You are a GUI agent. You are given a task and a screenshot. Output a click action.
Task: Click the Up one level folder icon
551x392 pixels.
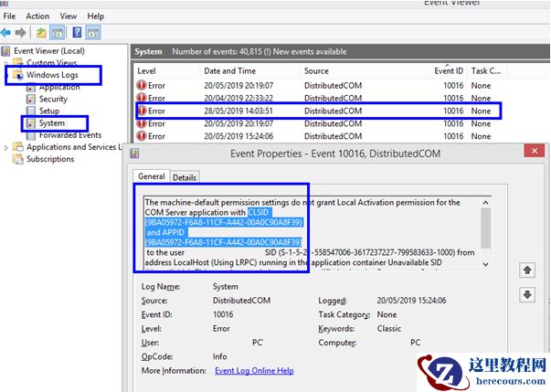[x=41, y=33]
